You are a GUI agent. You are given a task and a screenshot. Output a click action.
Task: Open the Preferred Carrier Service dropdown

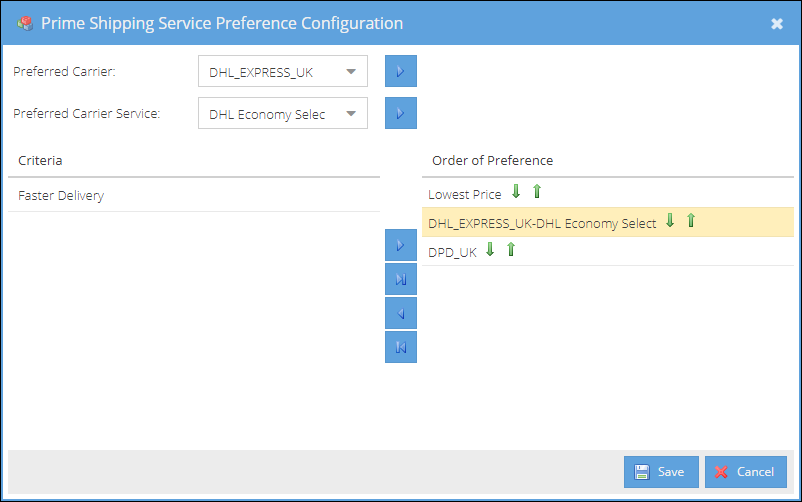283,113
